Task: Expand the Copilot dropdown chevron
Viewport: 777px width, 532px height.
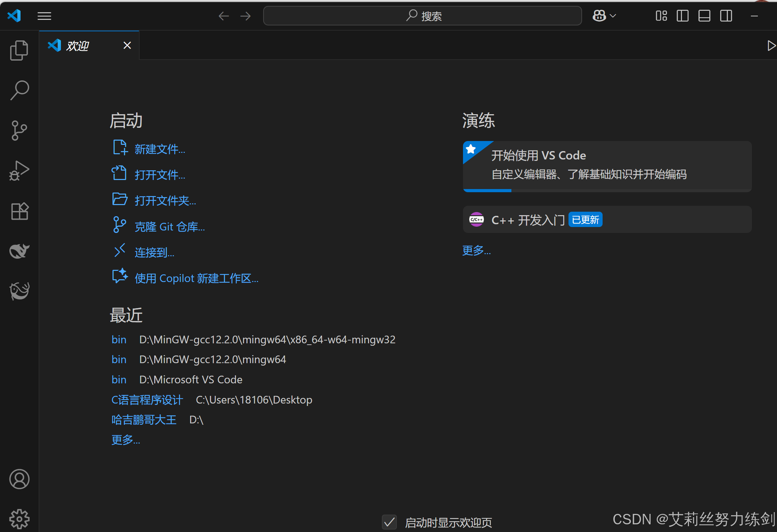Action: coord(613,16)
